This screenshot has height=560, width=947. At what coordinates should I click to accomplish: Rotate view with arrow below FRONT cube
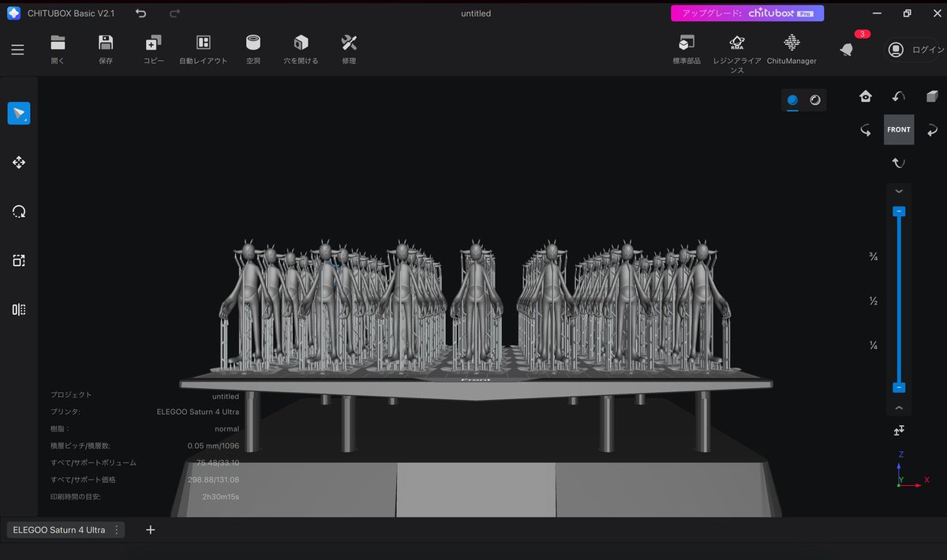(x=899, y=162)
